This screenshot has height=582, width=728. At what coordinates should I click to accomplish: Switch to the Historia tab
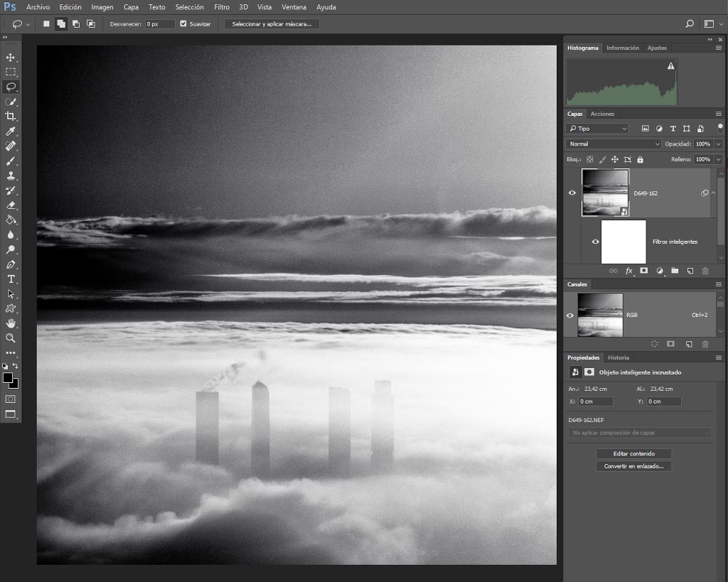619,357
